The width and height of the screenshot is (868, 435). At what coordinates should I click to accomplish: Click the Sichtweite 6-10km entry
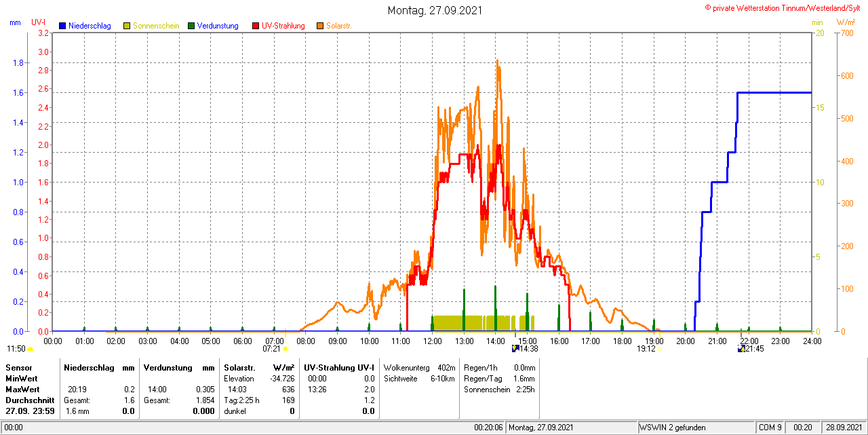(419, 378)
